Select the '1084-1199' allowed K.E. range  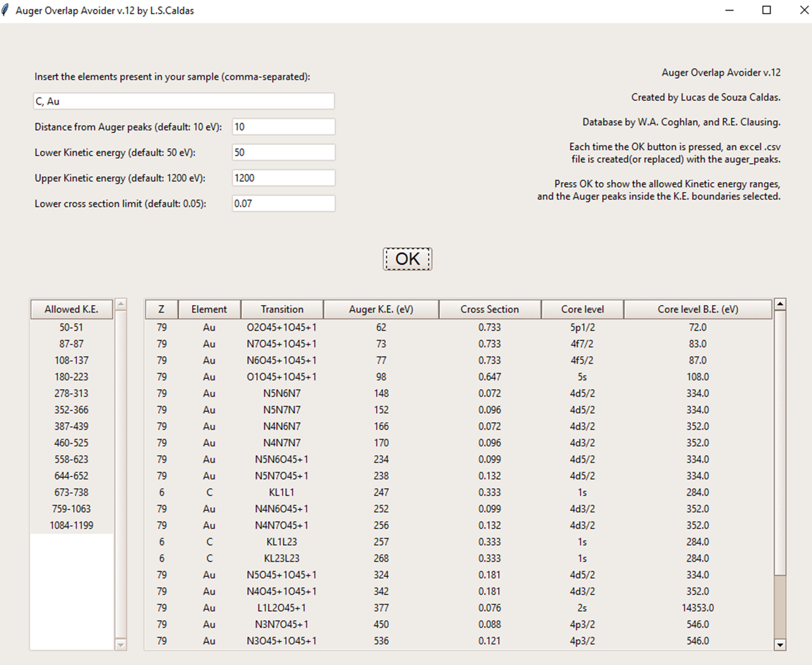pyautogui.click(x=71, y=525)
